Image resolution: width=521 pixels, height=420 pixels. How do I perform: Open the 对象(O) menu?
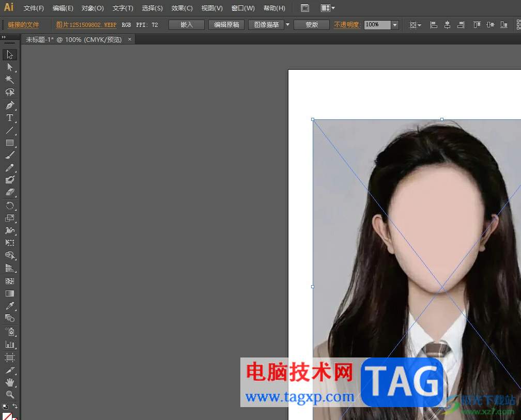click(x=93, y=8)
